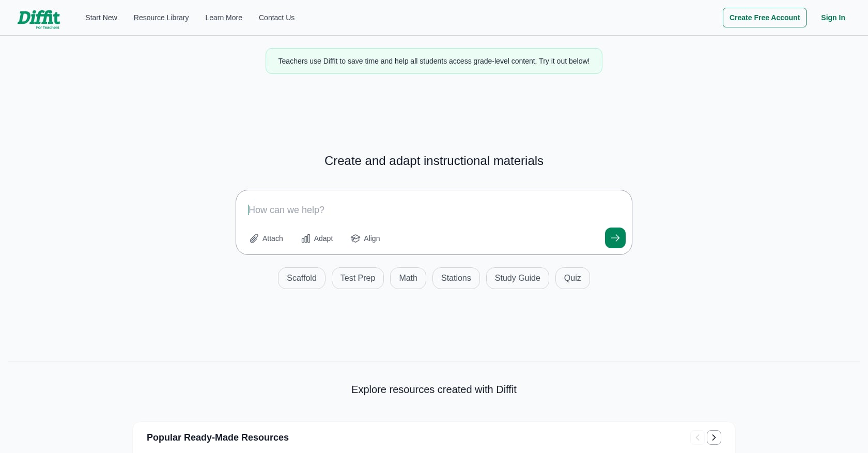Click the 'Create and adapt instructional materials' heading
Image resolution: width=868 pixels, height=453 pixels.
434,161
